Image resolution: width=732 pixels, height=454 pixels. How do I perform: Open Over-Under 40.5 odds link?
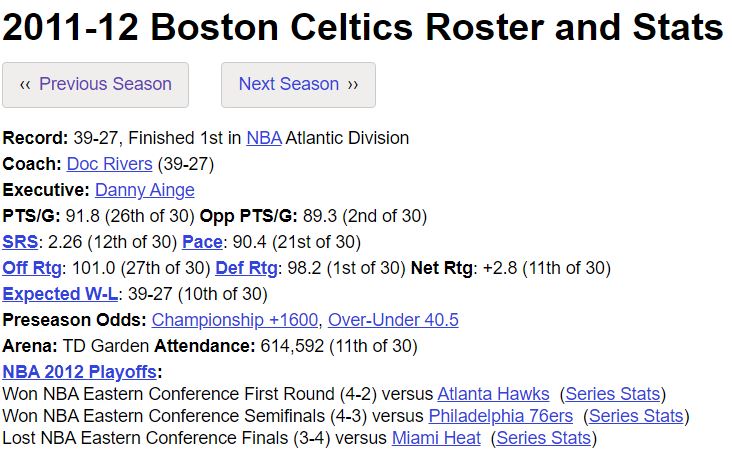(x=393, y=320)
